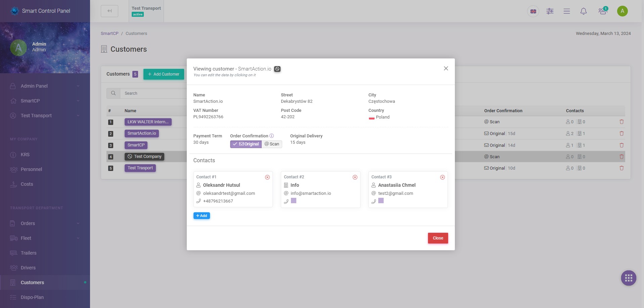Click the SmartCP breadcrumb link
The image size is (644, 308).
[110, 33]
